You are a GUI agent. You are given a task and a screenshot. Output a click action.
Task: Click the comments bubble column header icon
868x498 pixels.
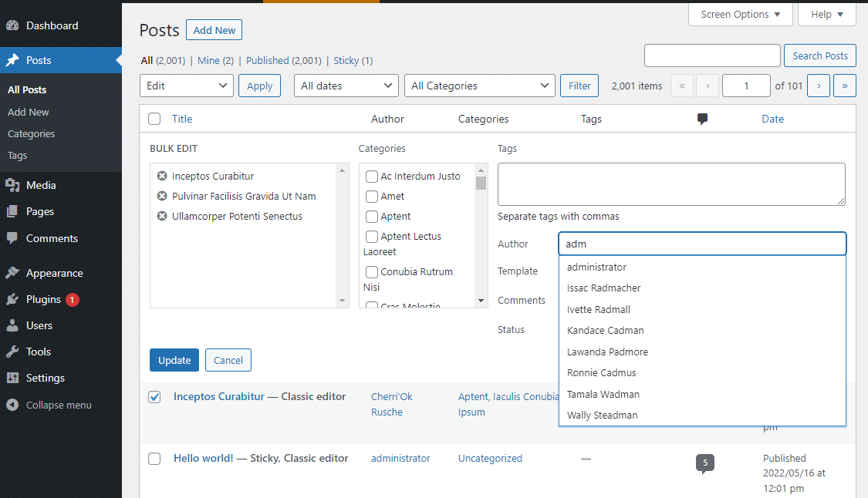[702, 119]
